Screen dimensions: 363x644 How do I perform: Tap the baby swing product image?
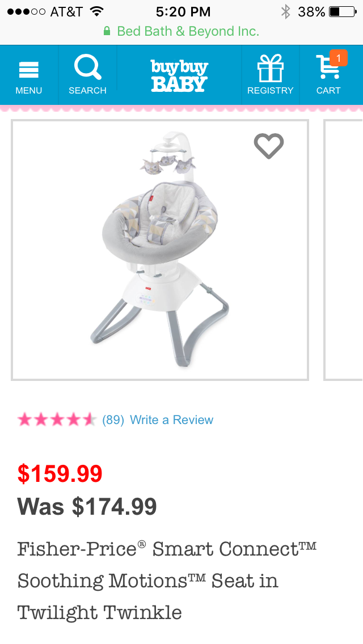(160, 249)
